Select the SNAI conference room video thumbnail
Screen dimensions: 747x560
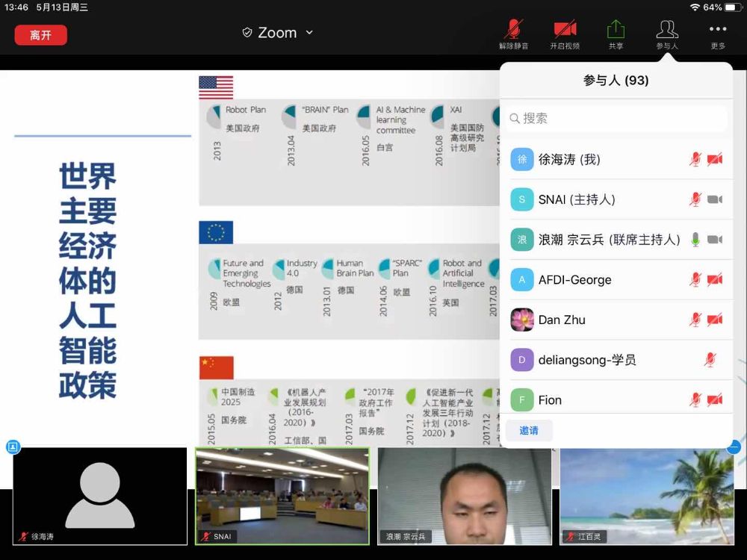pyautogui.click(x=282, y=496)
